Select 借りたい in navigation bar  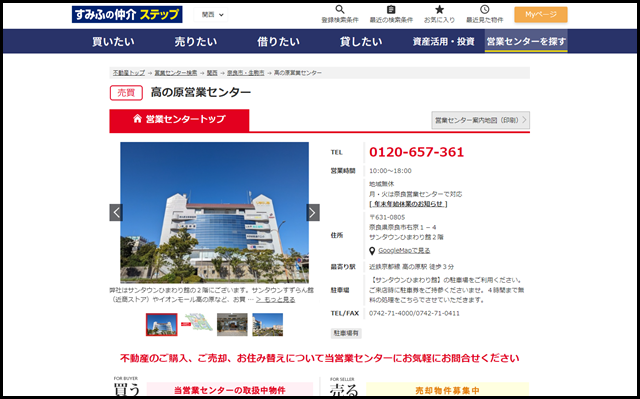click(278, 42)
